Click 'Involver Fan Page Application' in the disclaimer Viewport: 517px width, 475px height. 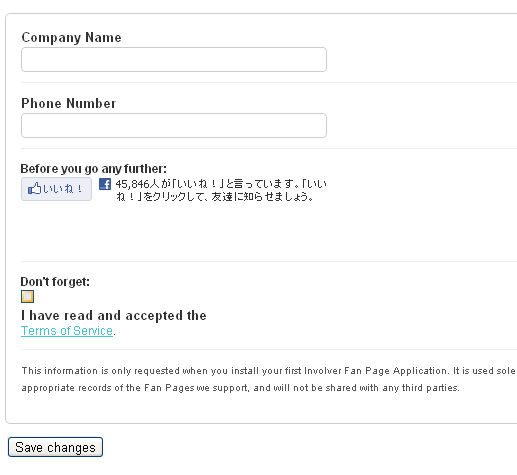375,371
